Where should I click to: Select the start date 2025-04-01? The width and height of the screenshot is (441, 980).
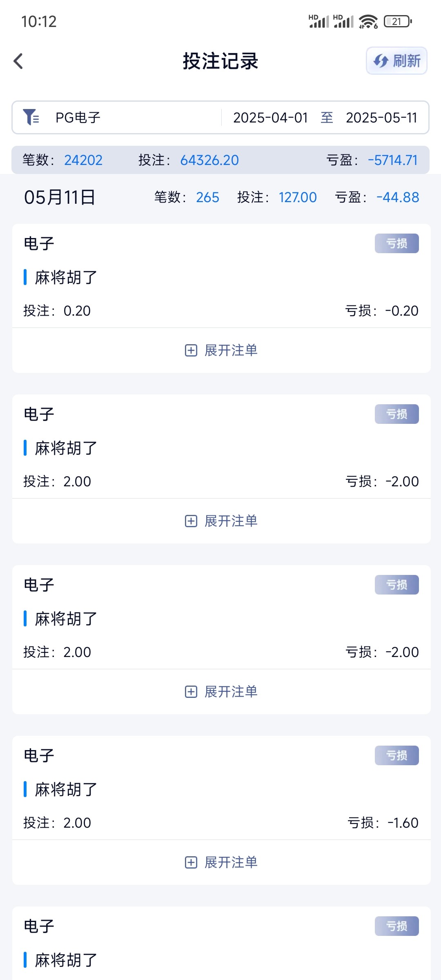click(x=270, y=118)
